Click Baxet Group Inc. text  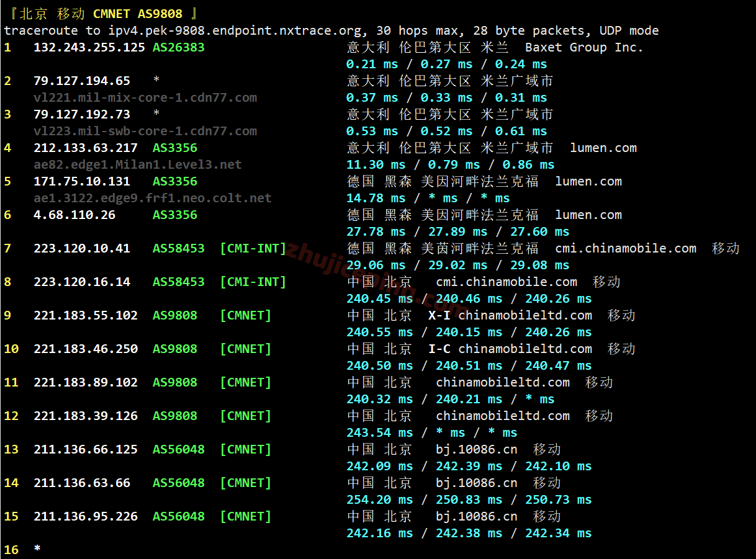click(x=584, y=47)
